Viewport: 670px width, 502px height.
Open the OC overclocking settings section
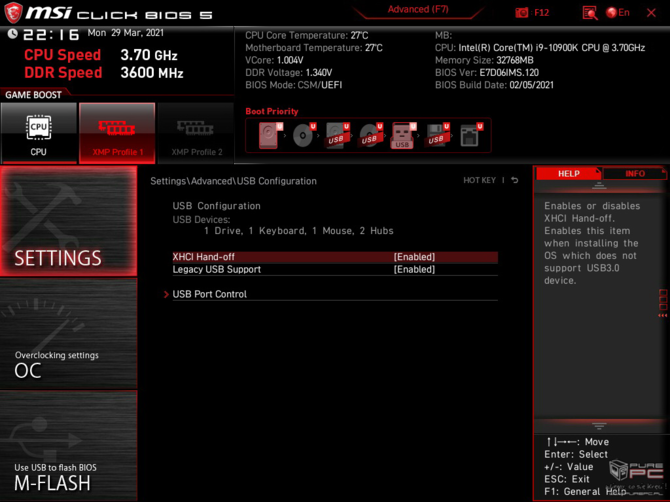click(x=68, y=334)
